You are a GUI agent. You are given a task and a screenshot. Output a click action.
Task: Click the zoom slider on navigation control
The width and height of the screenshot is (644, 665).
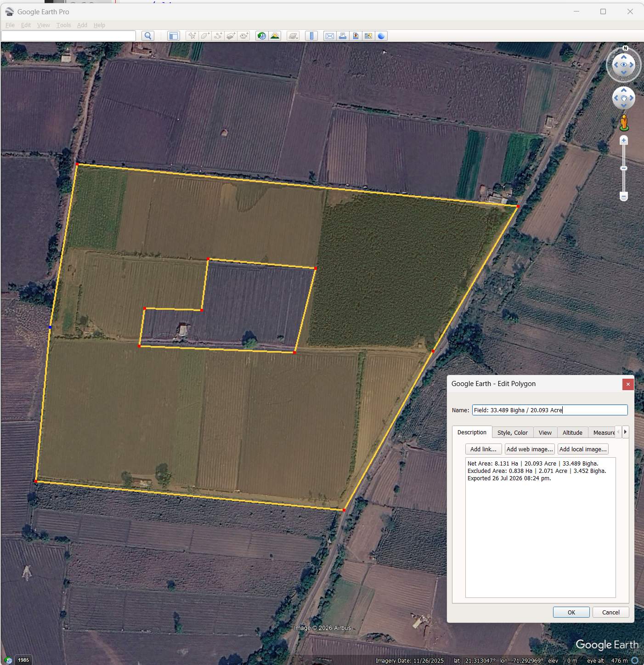(624, 168)
